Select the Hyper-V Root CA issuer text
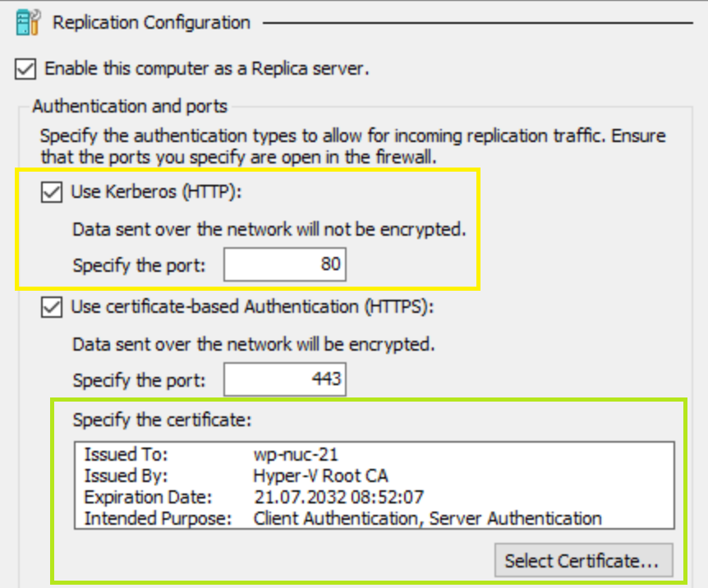The width and height of the screenshot is (708, 588). (x=320, y=475)
